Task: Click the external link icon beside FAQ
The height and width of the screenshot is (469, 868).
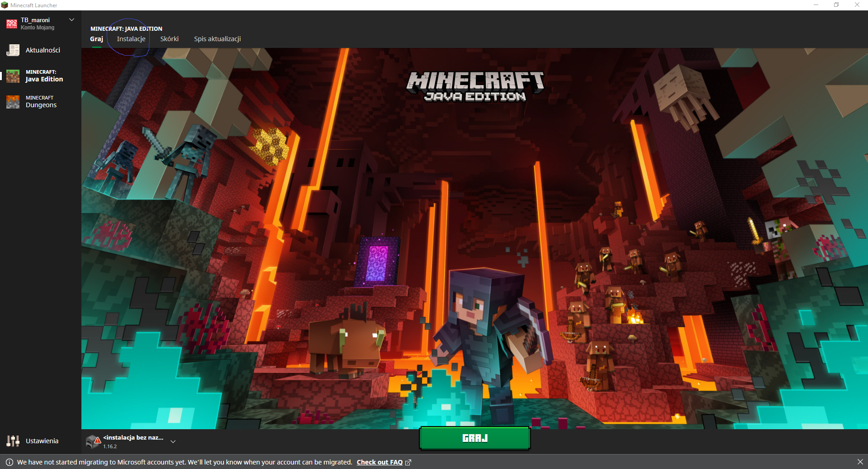Action: click(408, 462)
